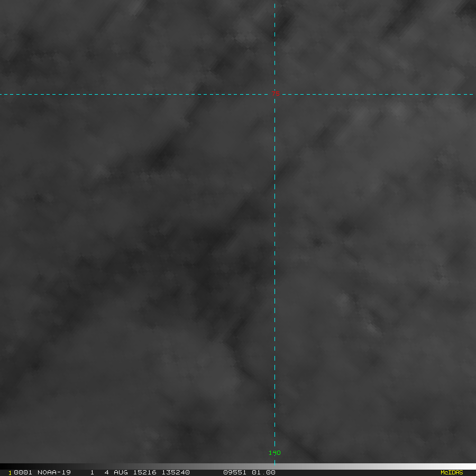Click the 4 AUG date text
Viewport: 476px width, 476px height.
pos(117,472)
